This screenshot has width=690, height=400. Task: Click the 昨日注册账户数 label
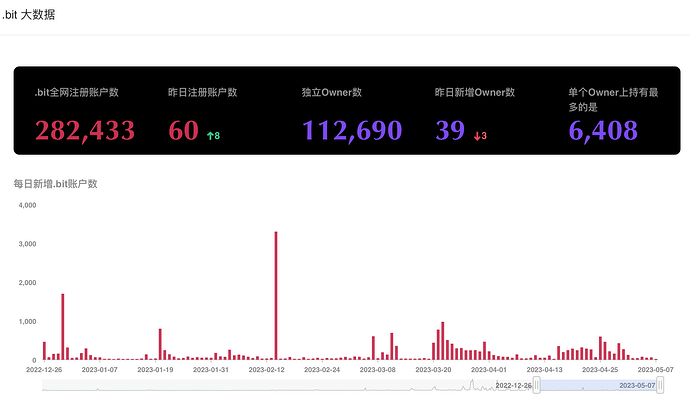coord(202,92)
